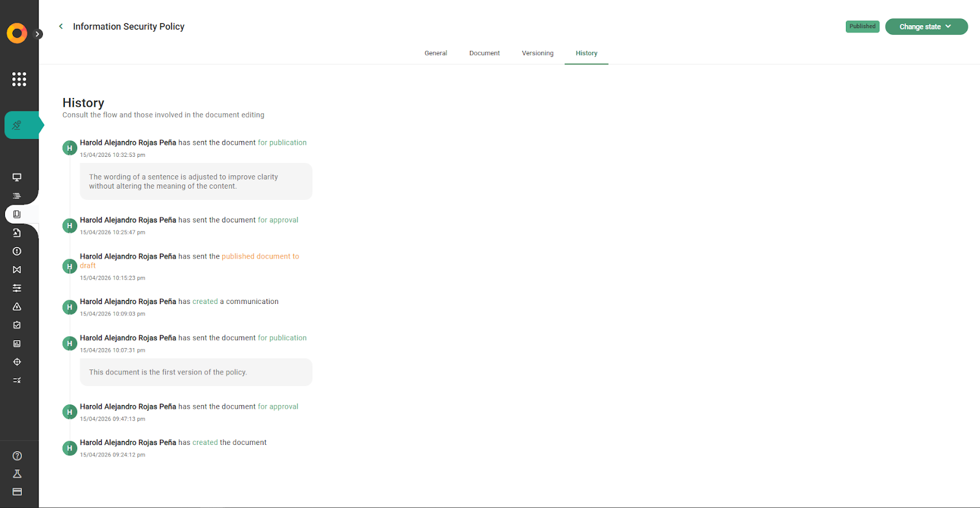Open the warning triangle sidebar icon
The width and height of the screenshot is (980, 508).
click(x=17, y=306)
